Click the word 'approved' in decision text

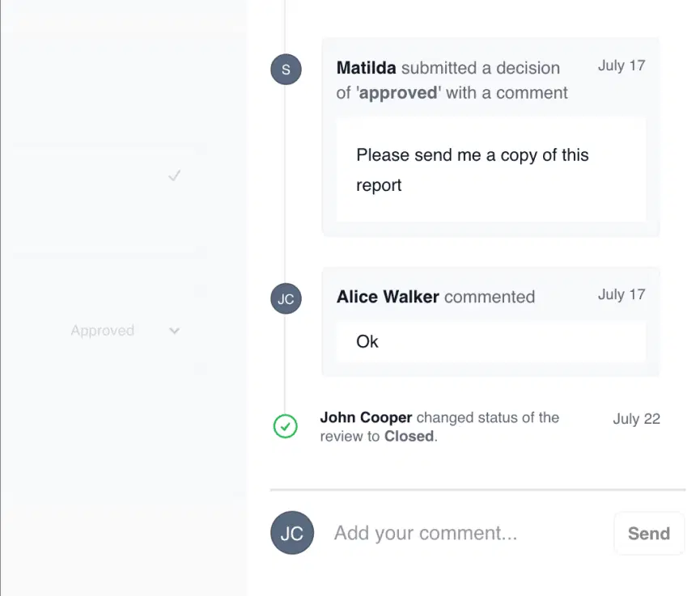point(398,93)
